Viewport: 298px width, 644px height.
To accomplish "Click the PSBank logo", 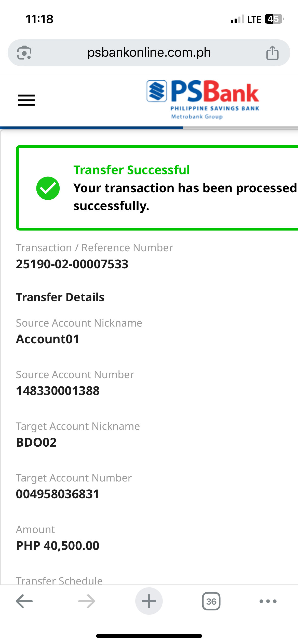I will click(203, 99).
